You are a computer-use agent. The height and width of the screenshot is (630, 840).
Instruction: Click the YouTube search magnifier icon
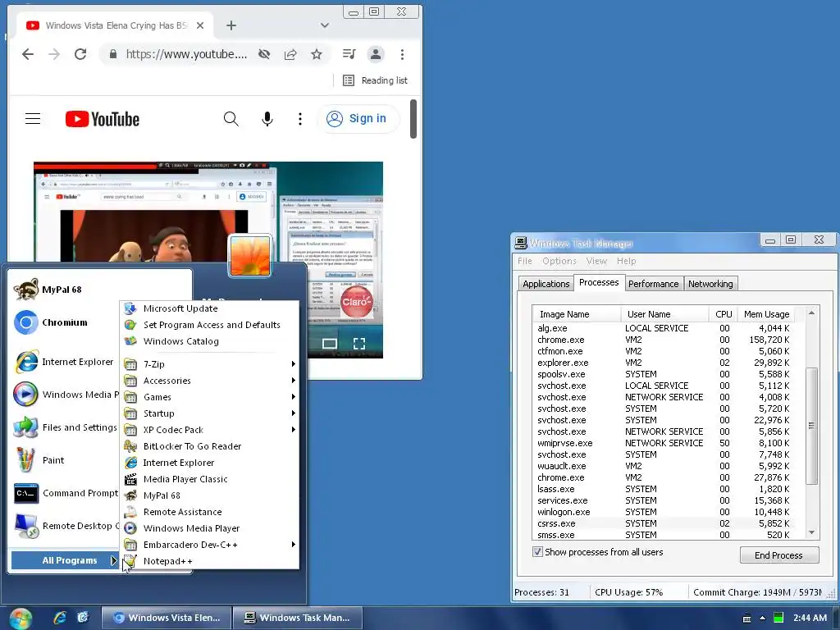[x=231, y=118]
